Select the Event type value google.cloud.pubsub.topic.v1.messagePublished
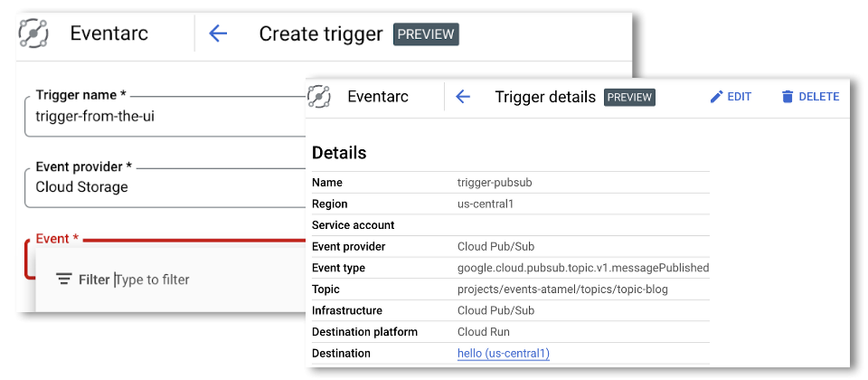The width and height of the screenshot is (868, 380). point(582,268)
